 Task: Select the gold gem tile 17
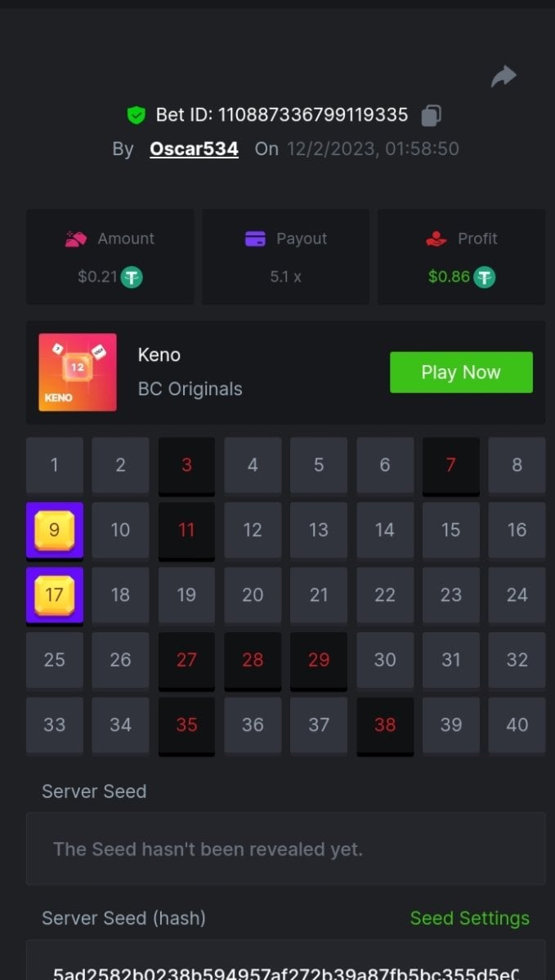point(55,595)
